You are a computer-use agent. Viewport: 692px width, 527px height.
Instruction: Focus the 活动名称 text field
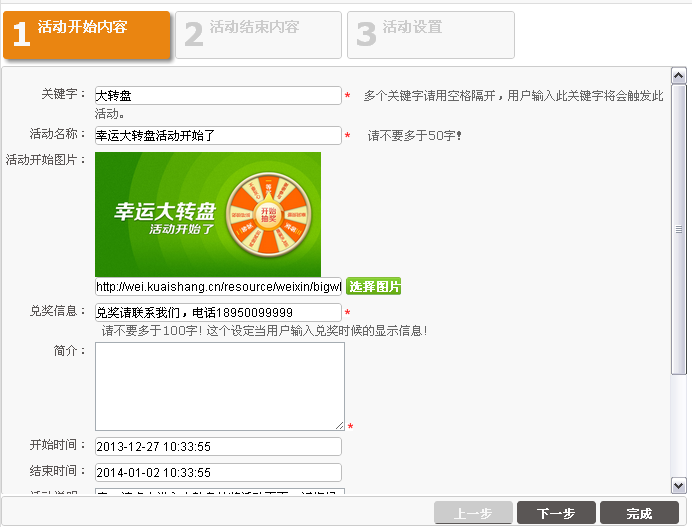218,135
